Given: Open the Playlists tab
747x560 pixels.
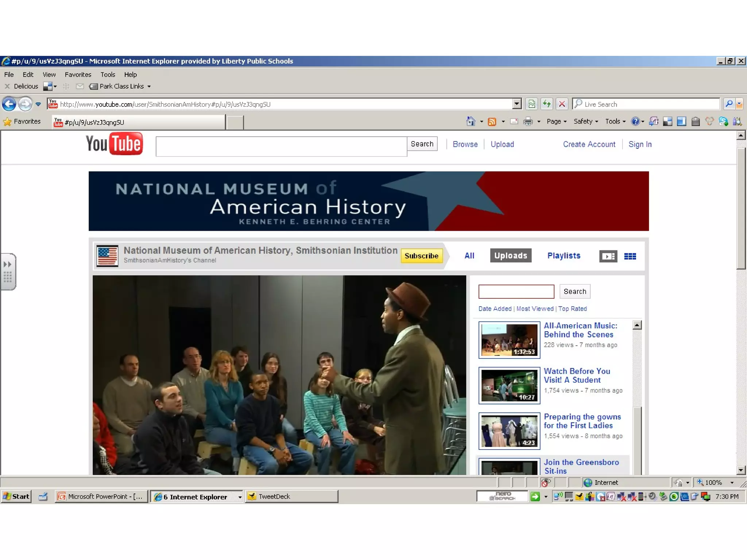Looking at the screenshot, I should [x=564, y=256].
